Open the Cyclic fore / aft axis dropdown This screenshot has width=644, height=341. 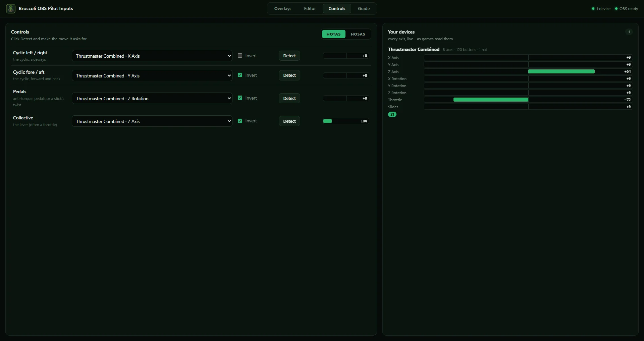pos(152,75)
